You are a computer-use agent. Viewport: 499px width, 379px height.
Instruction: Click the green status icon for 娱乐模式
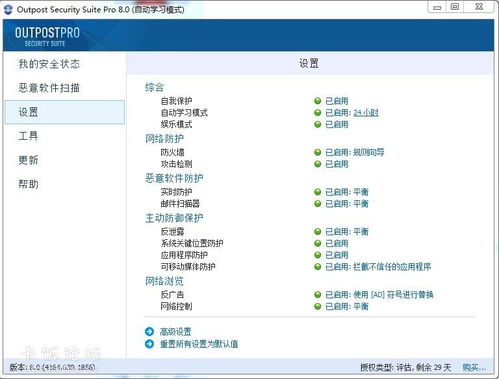[x=318, y=124]
